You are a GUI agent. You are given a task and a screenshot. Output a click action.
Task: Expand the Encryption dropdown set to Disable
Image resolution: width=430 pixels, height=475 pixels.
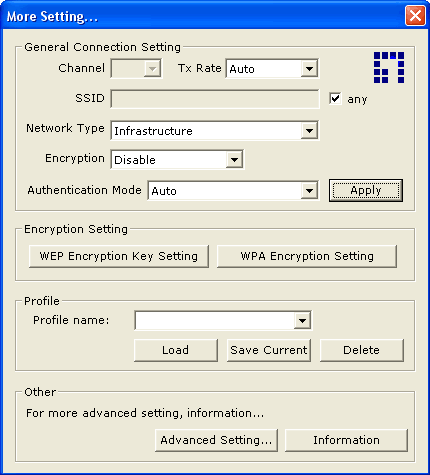(234, 160)
